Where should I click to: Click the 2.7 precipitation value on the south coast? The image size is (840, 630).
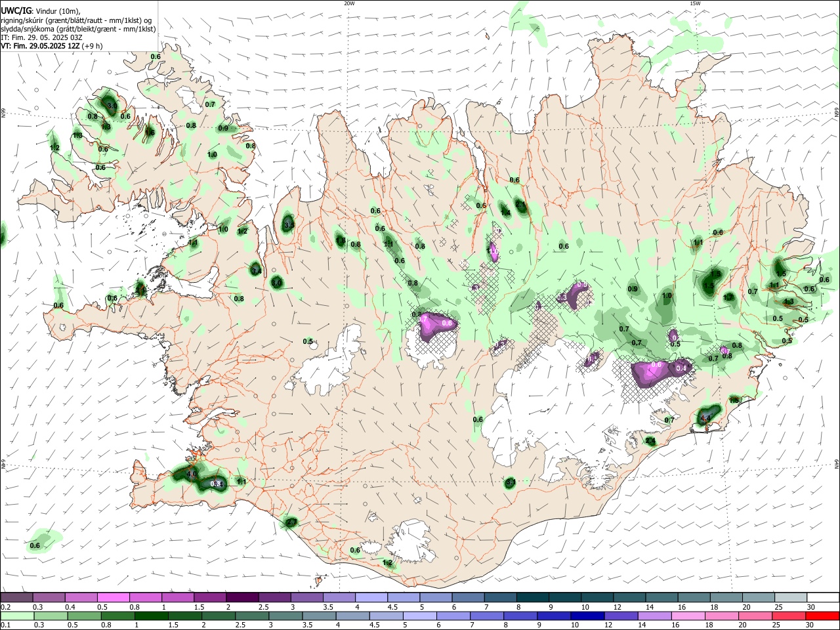pos(291,522)
